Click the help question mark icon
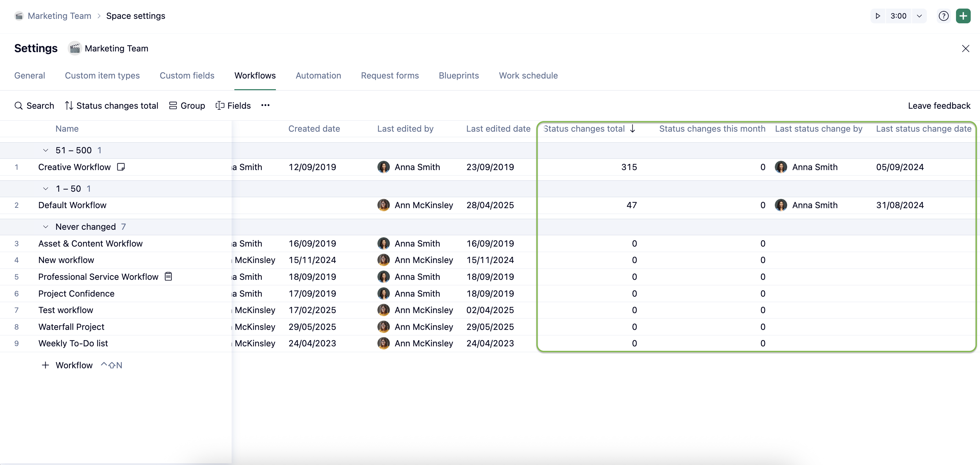 click(944, 16)
